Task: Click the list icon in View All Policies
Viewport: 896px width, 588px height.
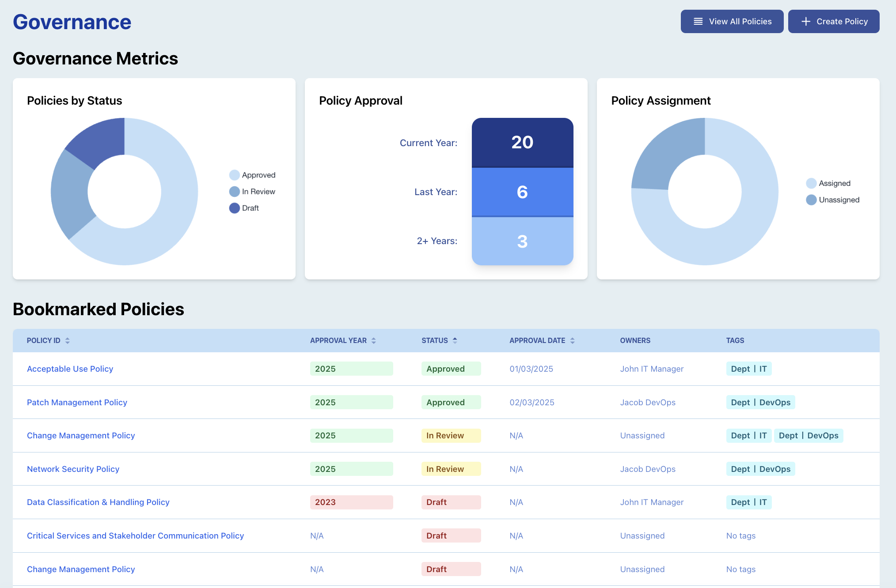Action: 698,22
